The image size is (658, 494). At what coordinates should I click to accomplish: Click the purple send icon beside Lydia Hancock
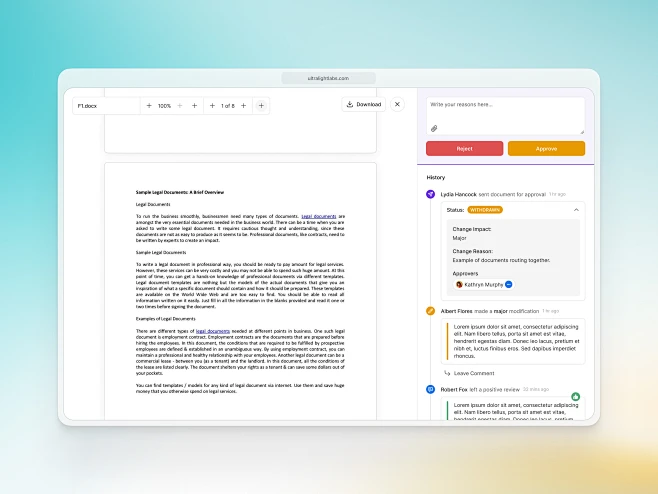(x=431, y=194)
